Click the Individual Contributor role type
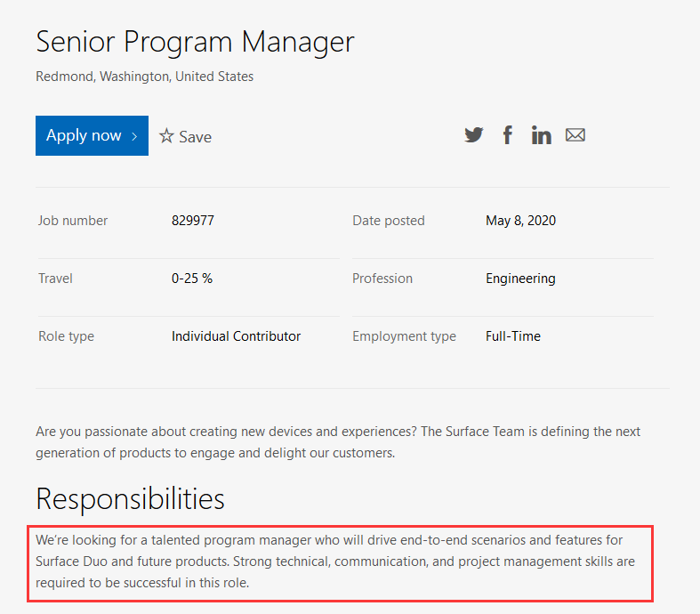The image size is (700, 614). click(236, 336)
